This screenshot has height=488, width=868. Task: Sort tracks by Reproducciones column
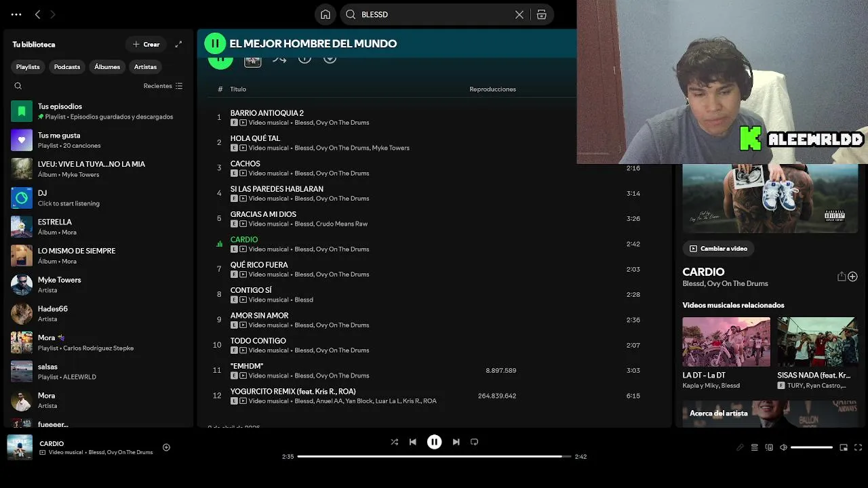(492, 89)
